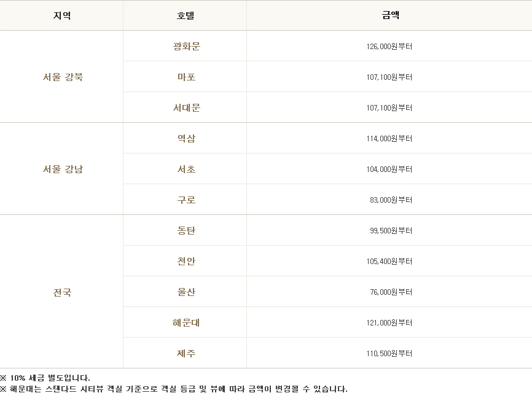Click the 동탄 hotel entry
Viewport: 532px width, 393px height.
pos(185,230)
